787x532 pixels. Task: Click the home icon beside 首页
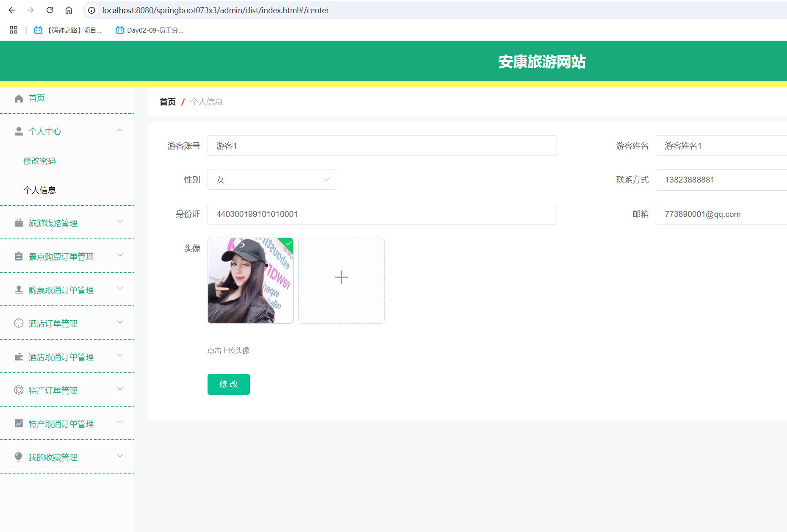tap(19, 98)
